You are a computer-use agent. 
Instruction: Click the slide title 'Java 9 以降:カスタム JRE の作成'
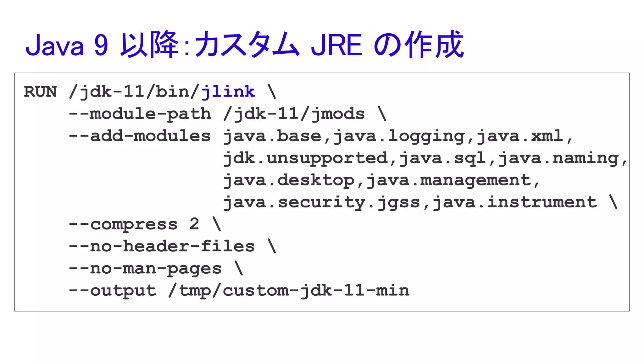click(x=245, y=44)
